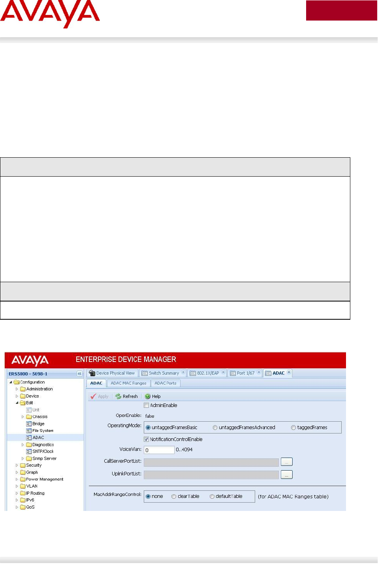Select untaggedFramesBasic operating mode
Image resolution: width=378 pixels, height=588 pixels.
tap(148, 428)
